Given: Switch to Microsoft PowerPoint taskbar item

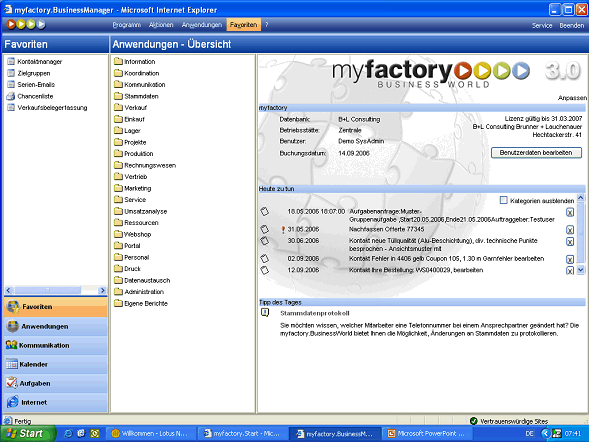Looking at the screenshot, I should point(427,433).
